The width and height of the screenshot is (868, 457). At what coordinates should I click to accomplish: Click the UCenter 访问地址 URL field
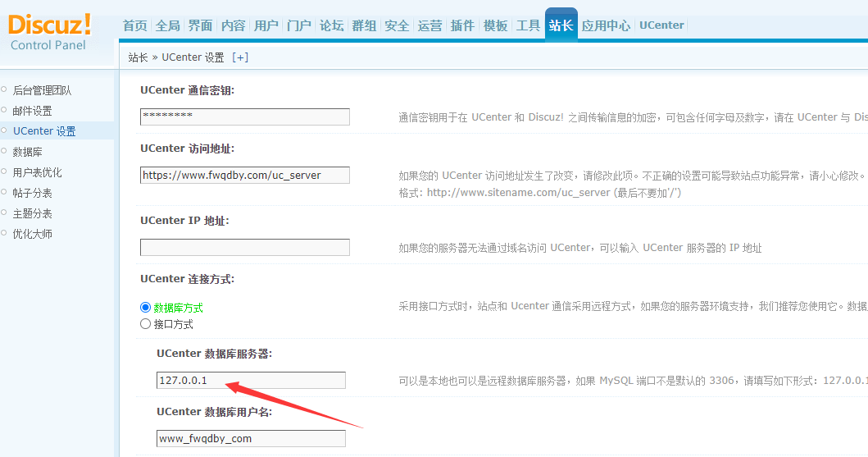(x=245, y=175)
